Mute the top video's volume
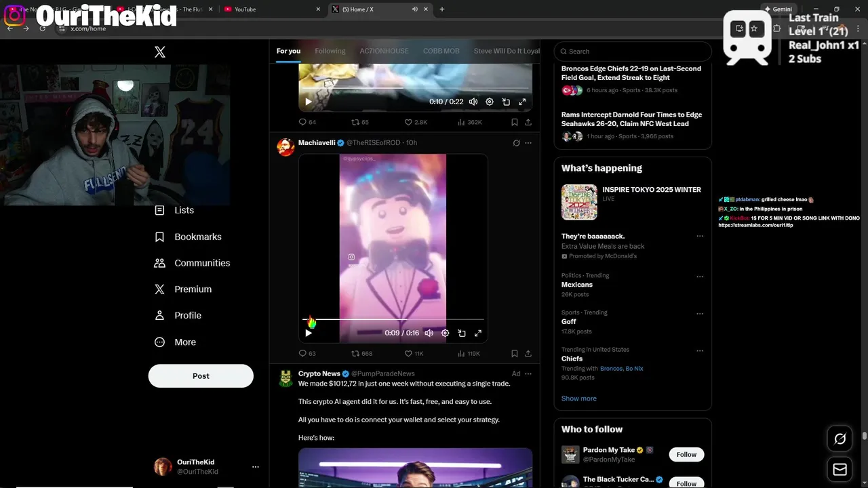The width and height of the screenshot is (868, 488). click(473, 102)
